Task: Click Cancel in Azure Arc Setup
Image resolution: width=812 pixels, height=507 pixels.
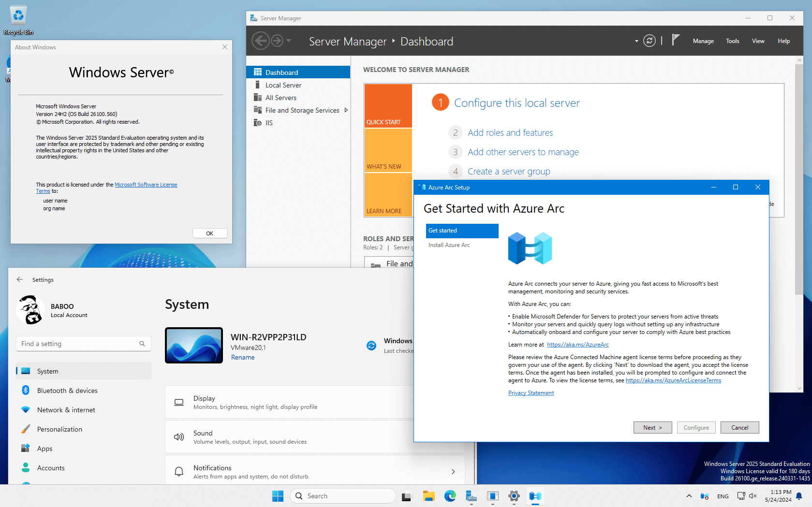Action: pos(739,427)
